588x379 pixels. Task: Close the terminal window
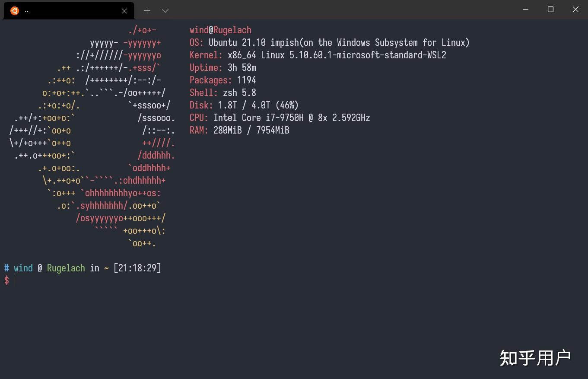(x=575, y=10)
